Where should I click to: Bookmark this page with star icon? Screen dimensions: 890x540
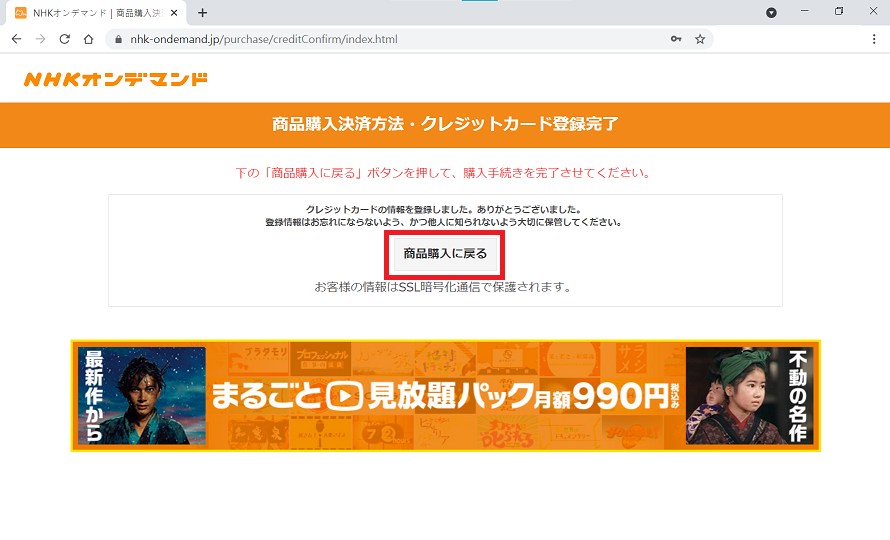click(x=700, y=39)
